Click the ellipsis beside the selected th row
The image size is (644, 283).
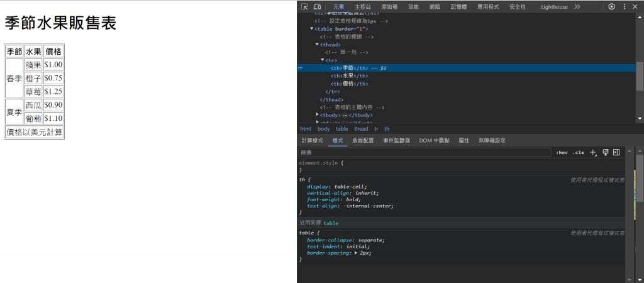(x=300, y=68)
